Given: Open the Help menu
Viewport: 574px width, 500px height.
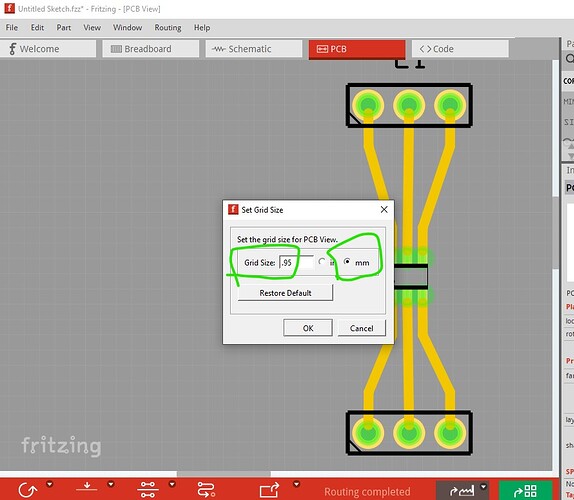Looking at the screenshot, I should click(202, 27).
